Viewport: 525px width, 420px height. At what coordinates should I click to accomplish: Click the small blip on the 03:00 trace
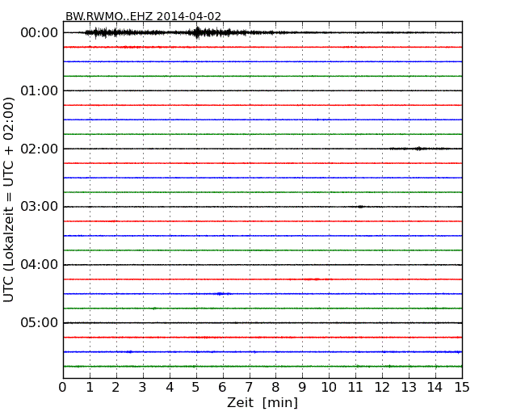point(360,207)
